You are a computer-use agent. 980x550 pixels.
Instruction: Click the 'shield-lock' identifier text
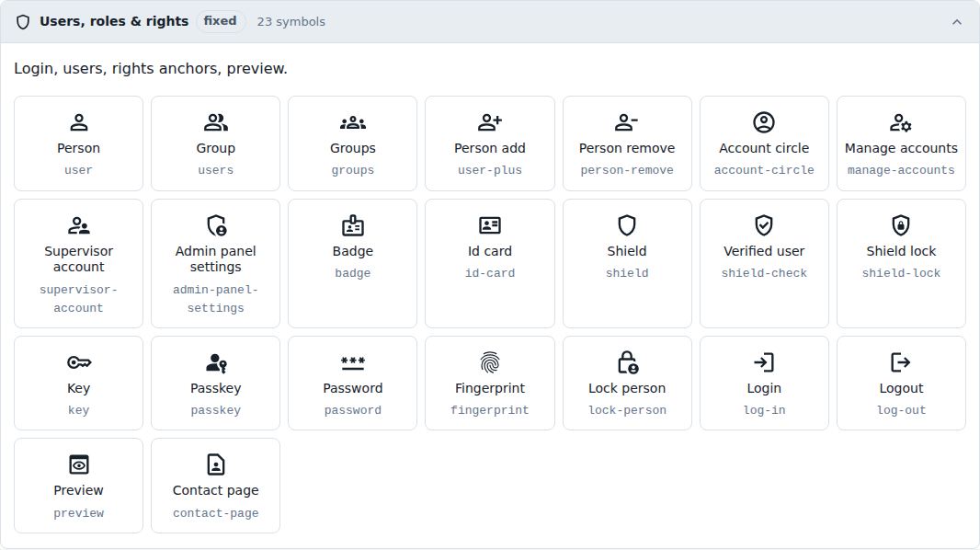(901, 273)
